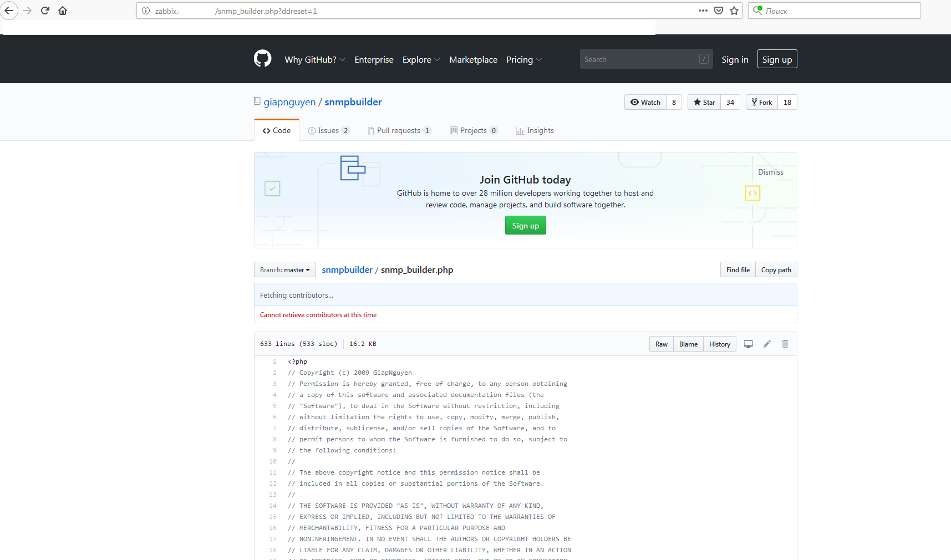
Task: Open the Issues tab
Action: [329, 130]
